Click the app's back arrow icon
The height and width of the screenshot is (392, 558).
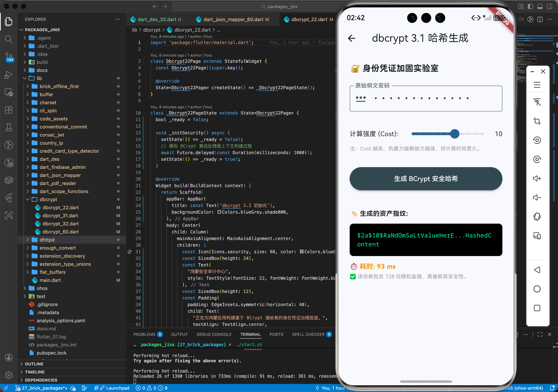(352, 38)
